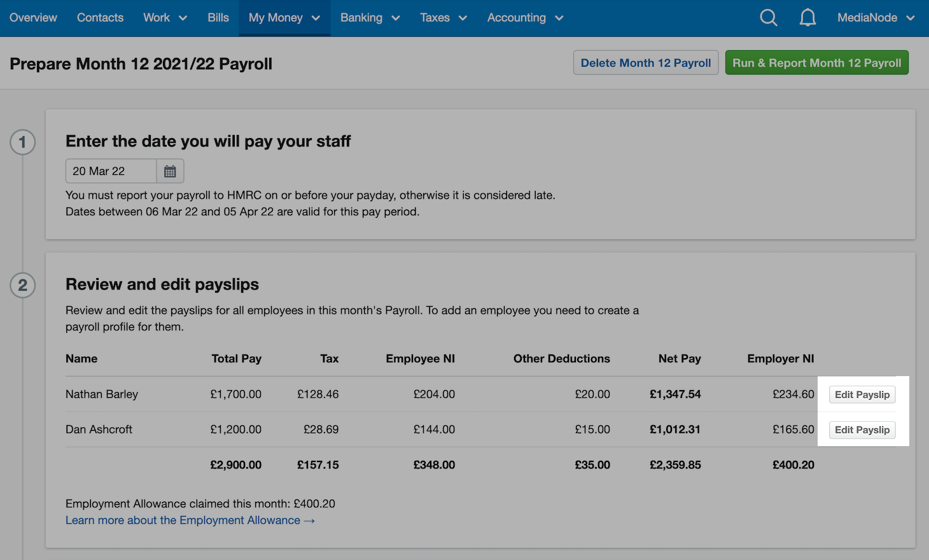Go to the Overview tab
Screen dimensions: 929x560
click(33, 18)
